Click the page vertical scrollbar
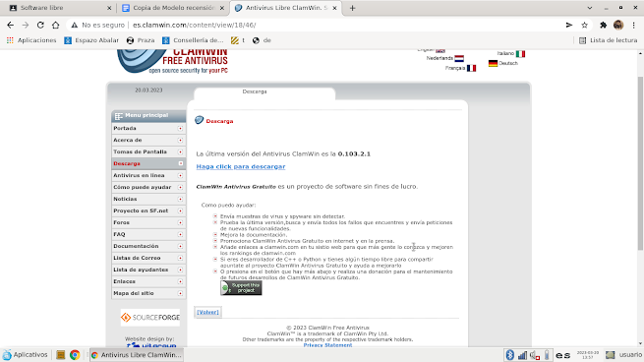 tap(640, 162)
